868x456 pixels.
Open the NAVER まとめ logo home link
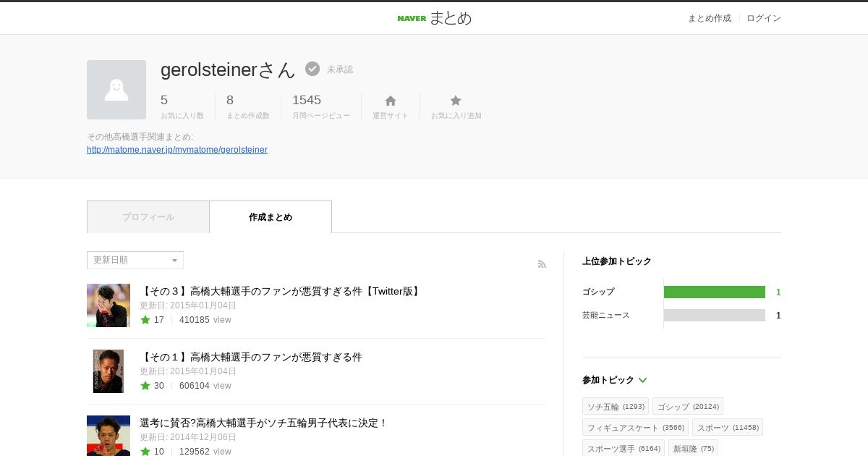(434, 18)
